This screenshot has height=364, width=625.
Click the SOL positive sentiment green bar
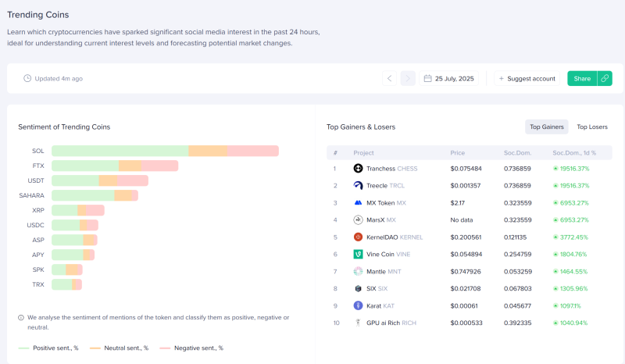pos(120,151)
